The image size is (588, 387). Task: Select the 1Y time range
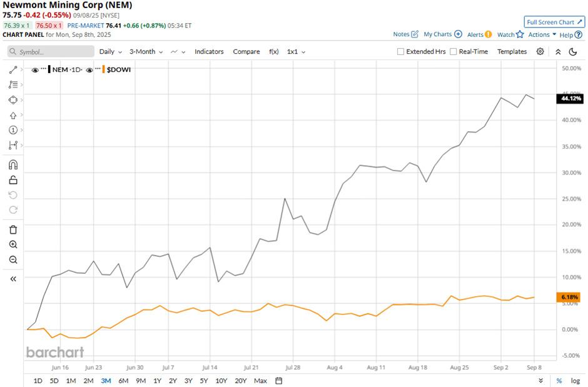157,381
